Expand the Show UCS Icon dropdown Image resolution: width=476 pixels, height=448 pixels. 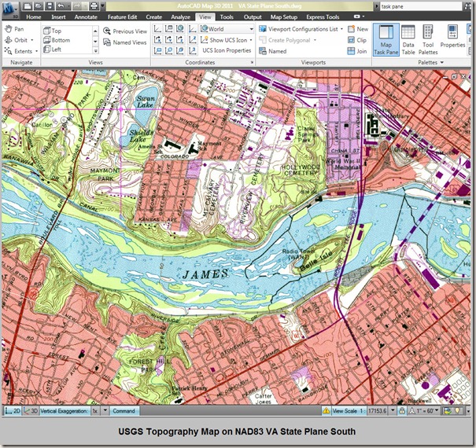click(251, 40)
